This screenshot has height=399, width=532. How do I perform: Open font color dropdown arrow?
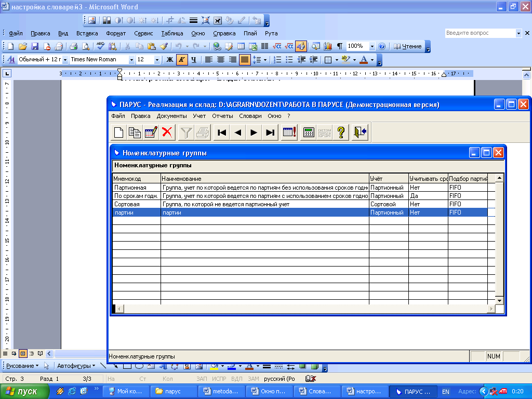click(x=372, y=60)
